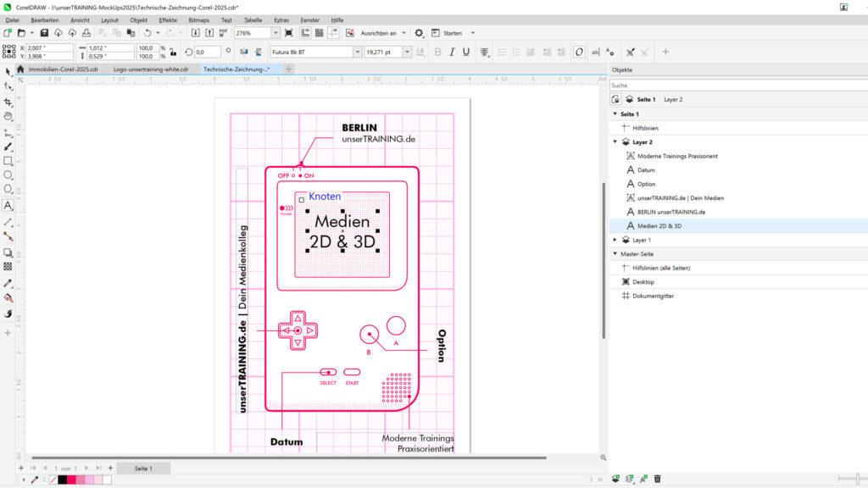Click the Export icon
The height and width of the screenshot is (488, 868).
[x=209, y=33]
